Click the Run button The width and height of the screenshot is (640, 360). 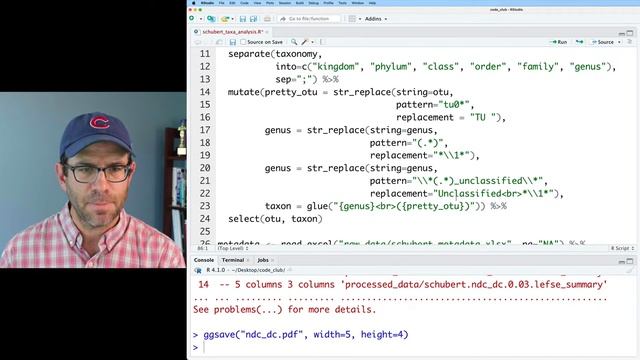coord(559,42)
